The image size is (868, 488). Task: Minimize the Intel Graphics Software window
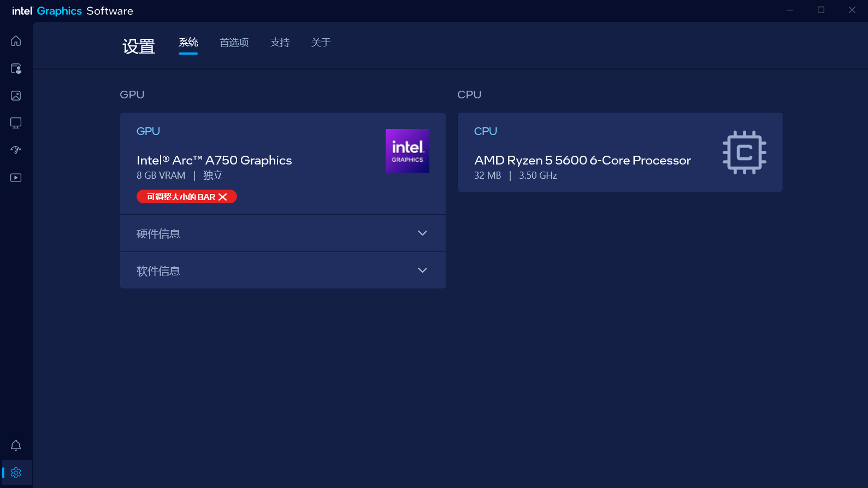click(x=789, y=10)
